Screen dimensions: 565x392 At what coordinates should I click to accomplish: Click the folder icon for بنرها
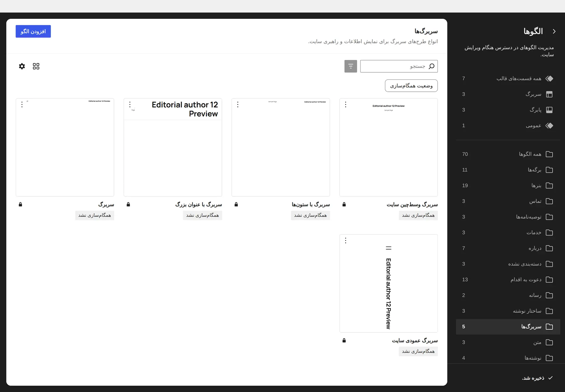point(549,186)
